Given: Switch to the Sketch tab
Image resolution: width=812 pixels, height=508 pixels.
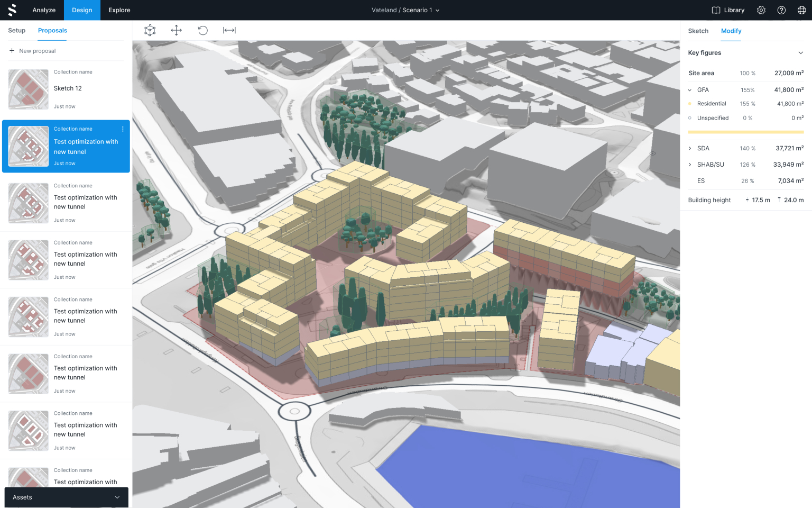Looking at the screenshot, I should (698, 31).
